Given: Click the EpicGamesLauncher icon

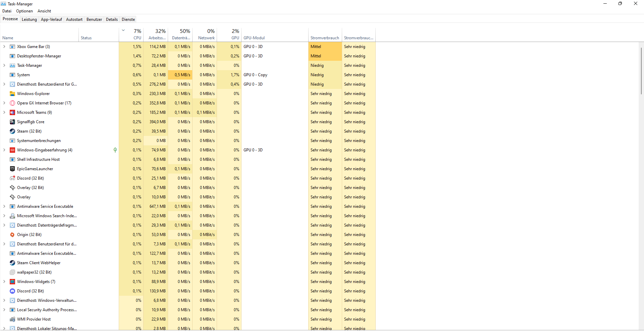Looking at the screenshot, I should (12, 169).
